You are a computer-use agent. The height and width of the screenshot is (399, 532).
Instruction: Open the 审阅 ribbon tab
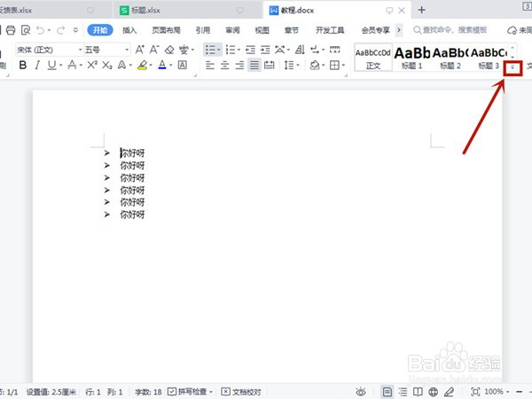232,30
